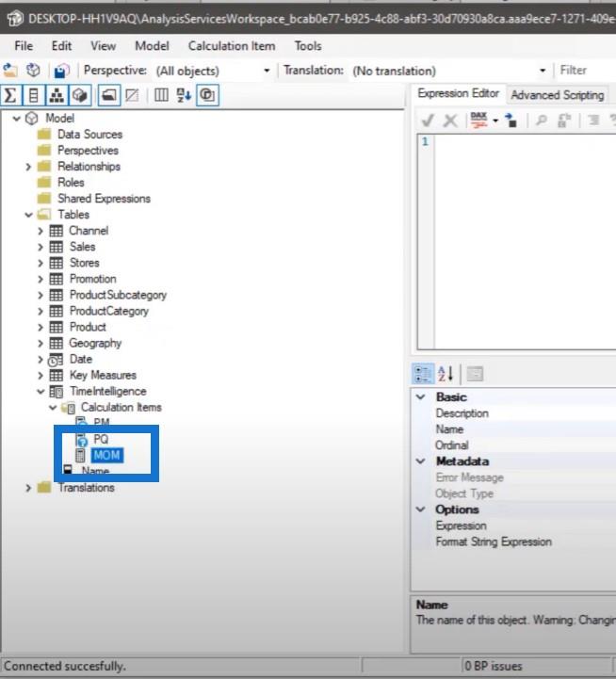This screenshot has width=616, height=679.
Task: Collapse the Options property category
Action: (x=421, y=509)
